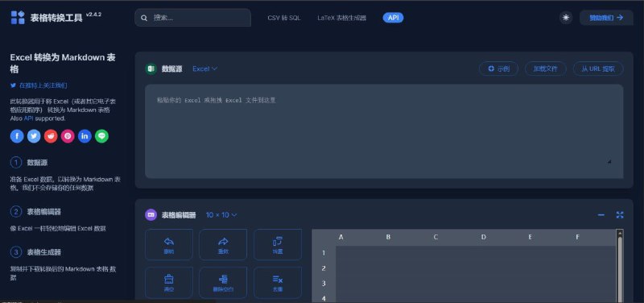Click step 3 表格生成器 heading
This screenshot has height=303, width=644.
click(44, 252)
